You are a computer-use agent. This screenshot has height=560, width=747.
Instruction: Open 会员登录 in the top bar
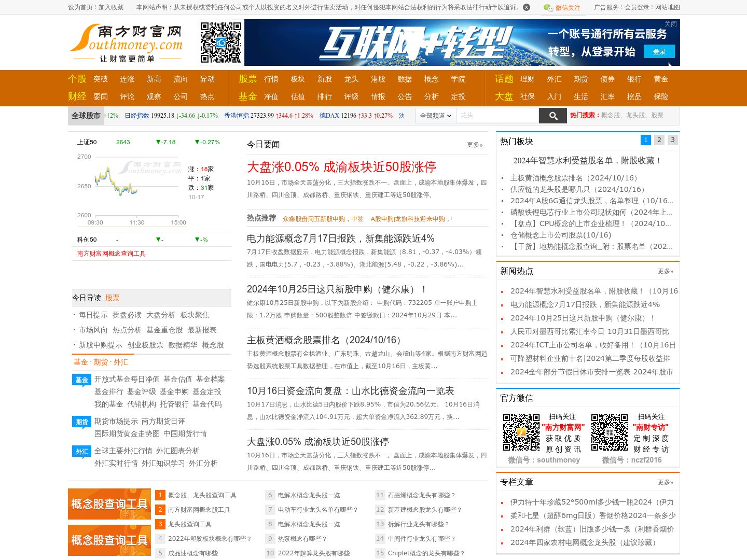[637, 7]
